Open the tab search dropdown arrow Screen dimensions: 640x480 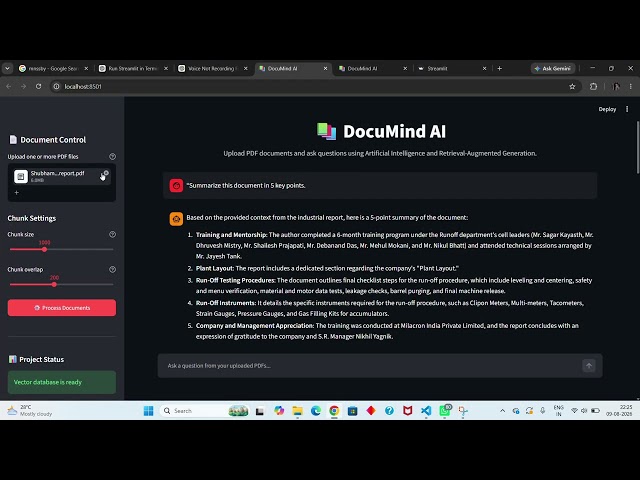coord(7,69)
